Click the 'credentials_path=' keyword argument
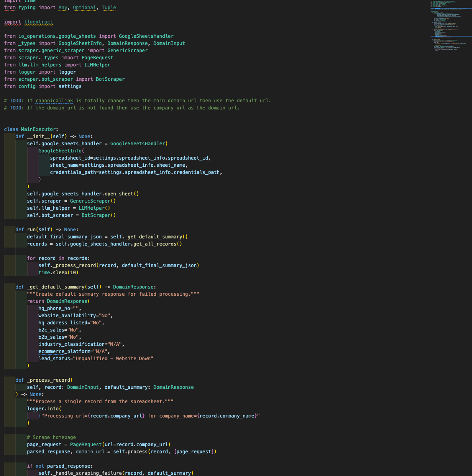This screenshot has width=472, height=476. tap(74, 172)
